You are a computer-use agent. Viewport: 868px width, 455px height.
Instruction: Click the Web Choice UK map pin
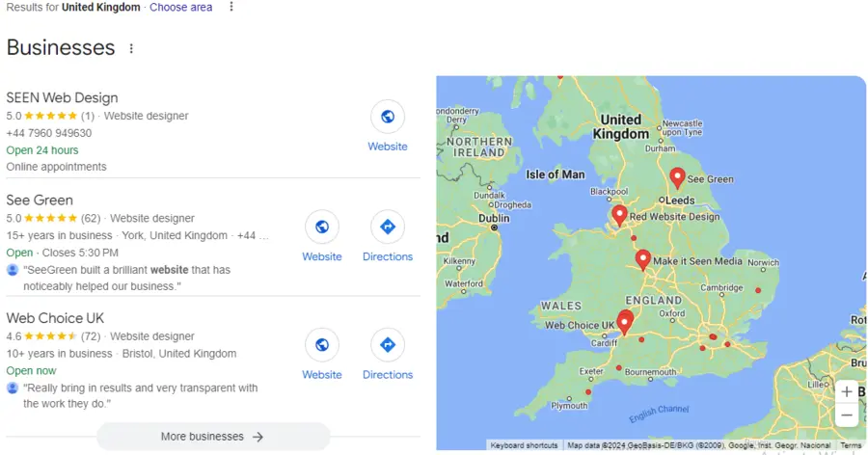(x=625, y=321)
